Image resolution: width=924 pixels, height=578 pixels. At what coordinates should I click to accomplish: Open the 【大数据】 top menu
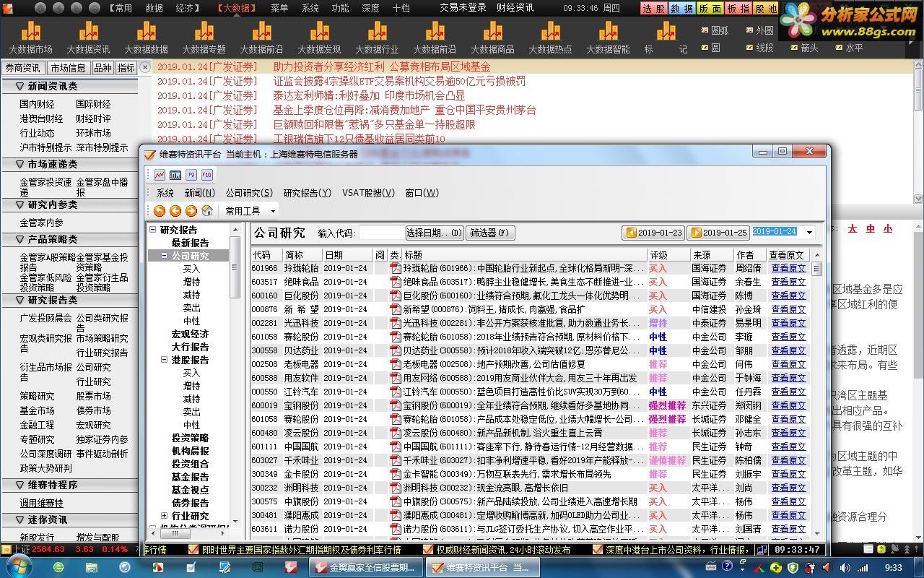pos(236,8)
